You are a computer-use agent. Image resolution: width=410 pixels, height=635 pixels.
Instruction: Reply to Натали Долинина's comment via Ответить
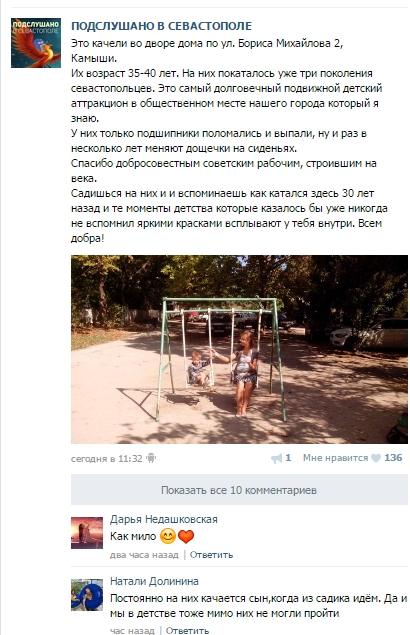click(187, 630)
